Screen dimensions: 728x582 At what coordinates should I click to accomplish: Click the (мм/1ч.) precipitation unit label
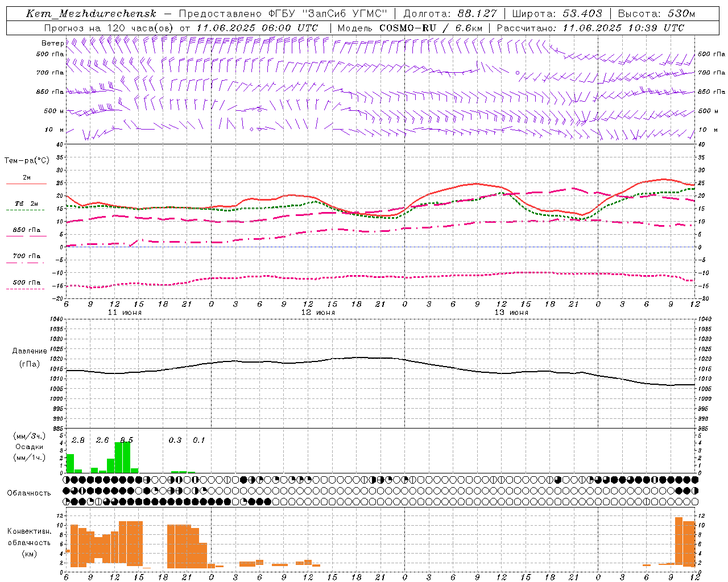[30, 458]
